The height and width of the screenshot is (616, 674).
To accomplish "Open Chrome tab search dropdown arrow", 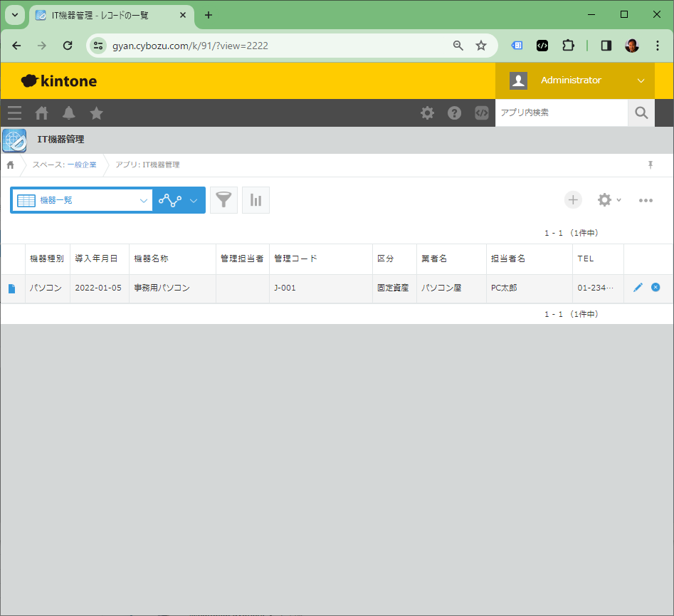I will coord(15,15).
